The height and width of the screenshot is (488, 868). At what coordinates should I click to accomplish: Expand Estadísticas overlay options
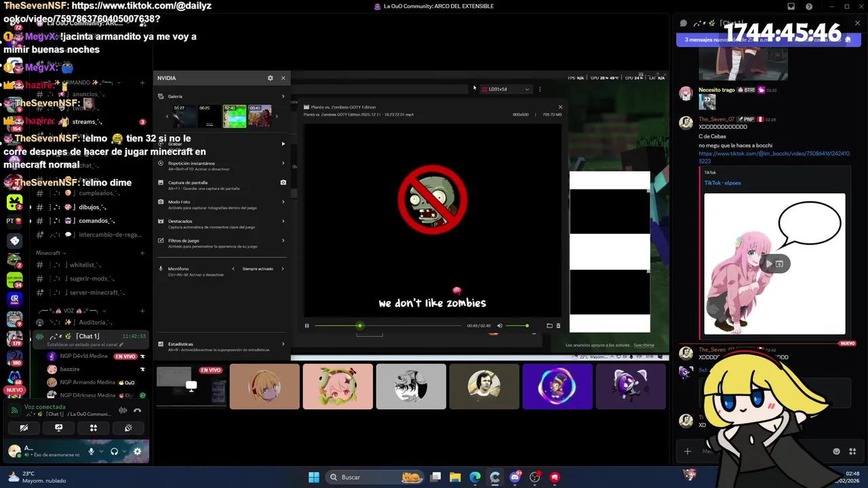(283, 344)
